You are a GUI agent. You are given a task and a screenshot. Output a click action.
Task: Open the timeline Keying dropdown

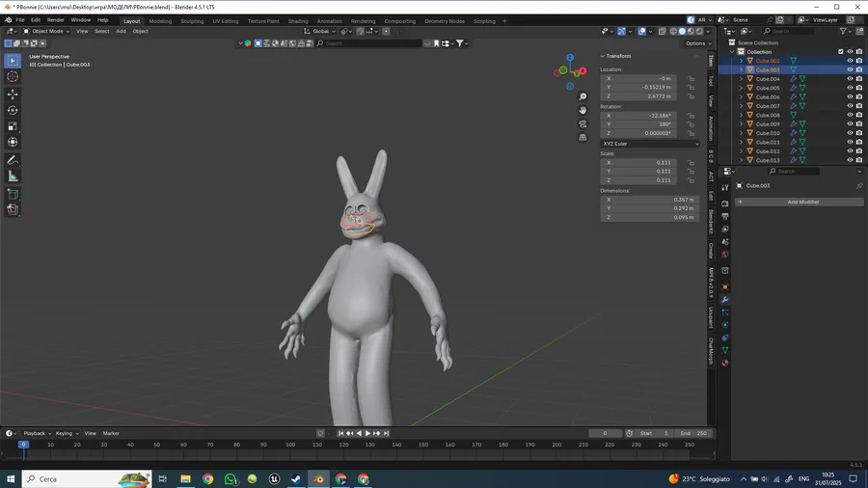(x=67, y=434)
